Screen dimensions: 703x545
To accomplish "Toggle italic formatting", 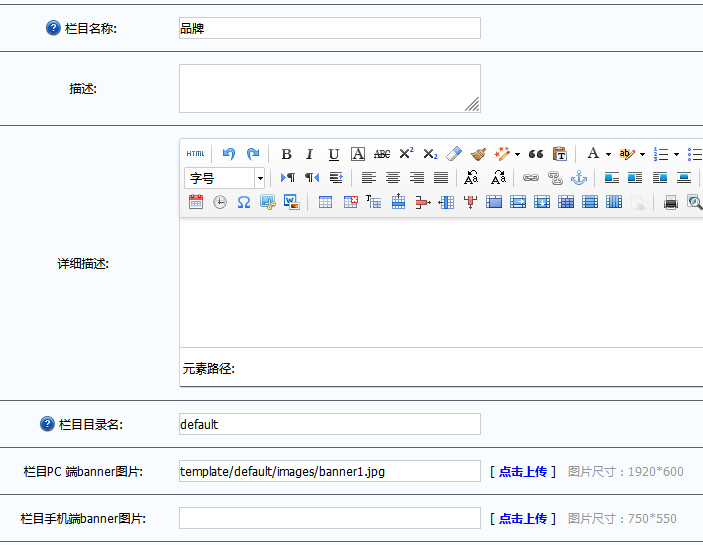I will tap(310, 154).
